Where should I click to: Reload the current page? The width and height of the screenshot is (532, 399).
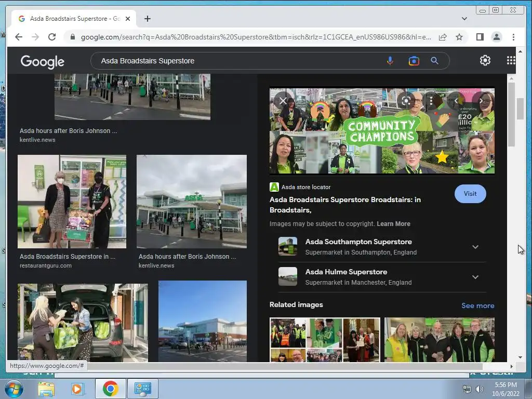coord(52,37)
